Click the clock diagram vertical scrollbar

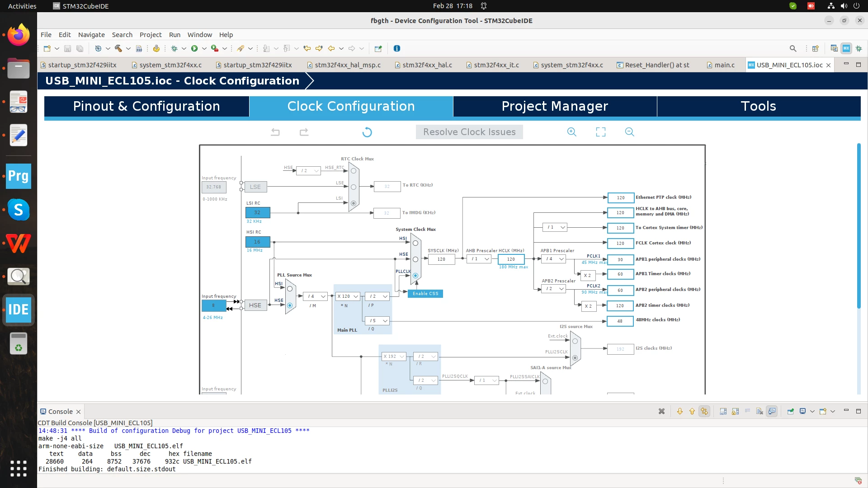pos(859,226)
